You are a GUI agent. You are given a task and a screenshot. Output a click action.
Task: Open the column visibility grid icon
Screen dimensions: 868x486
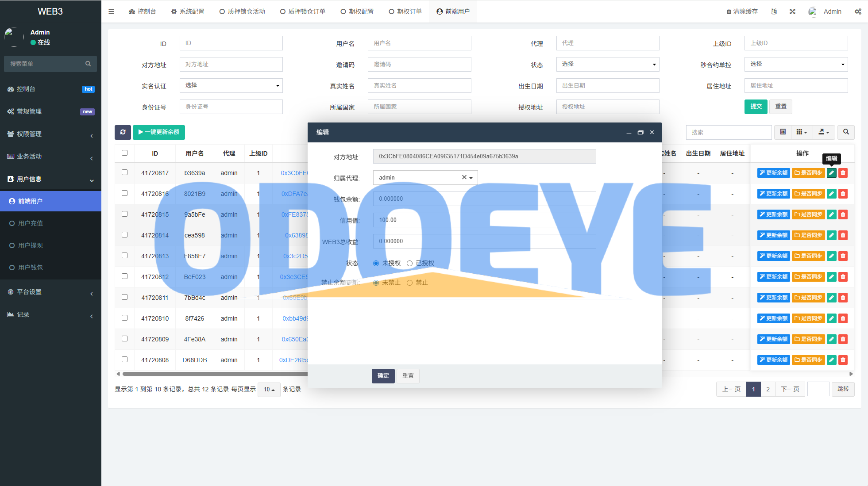pos(801,132)
